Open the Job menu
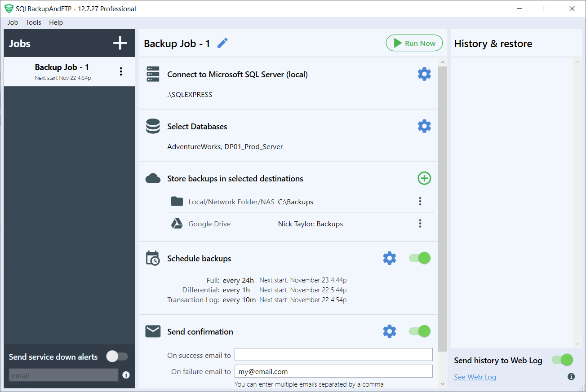 pyautogui.click(x=13, y=22)
